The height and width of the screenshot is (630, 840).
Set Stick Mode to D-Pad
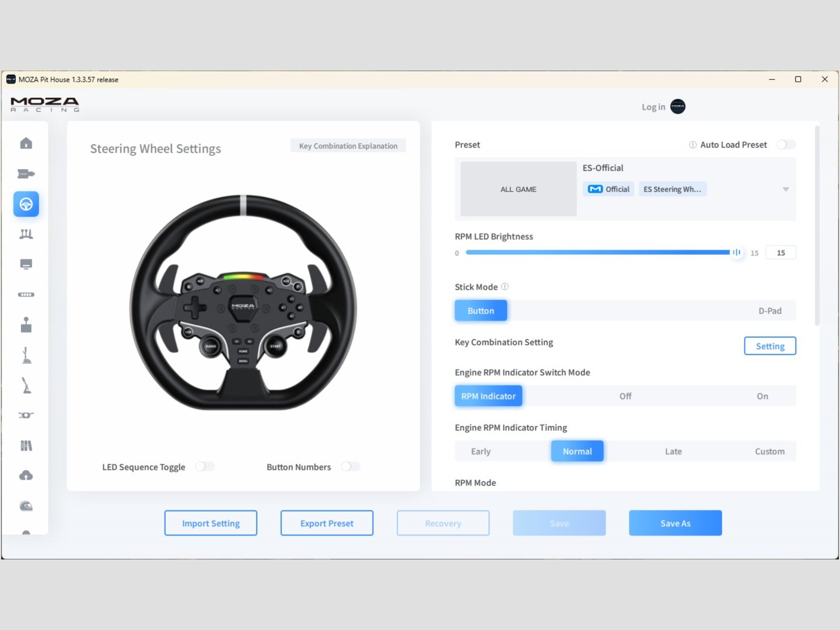pos(769,311)
